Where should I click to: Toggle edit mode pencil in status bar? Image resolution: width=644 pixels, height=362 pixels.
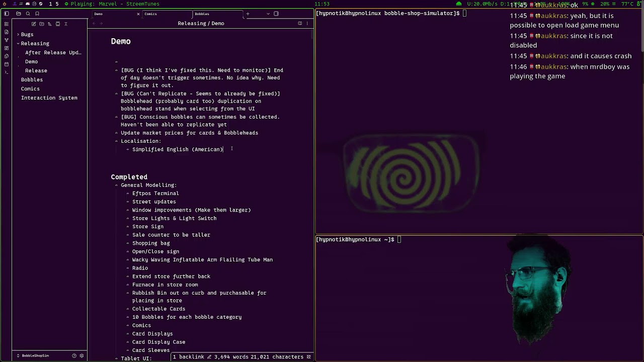click(209, 356)
